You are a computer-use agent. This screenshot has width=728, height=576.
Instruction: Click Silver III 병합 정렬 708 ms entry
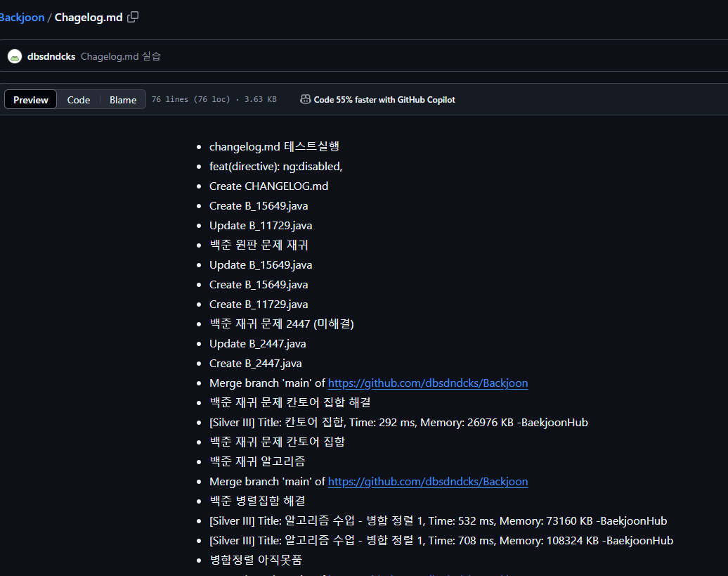pyautogui.click(x=441, y=541)
